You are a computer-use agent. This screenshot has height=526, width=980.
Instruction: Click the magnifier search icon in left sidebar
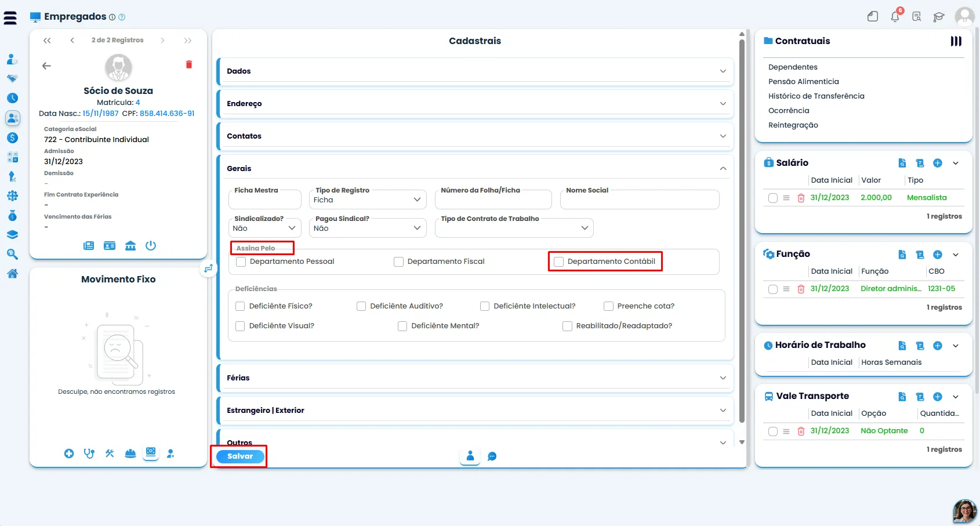pyautogui.click(x=12, y=254)
